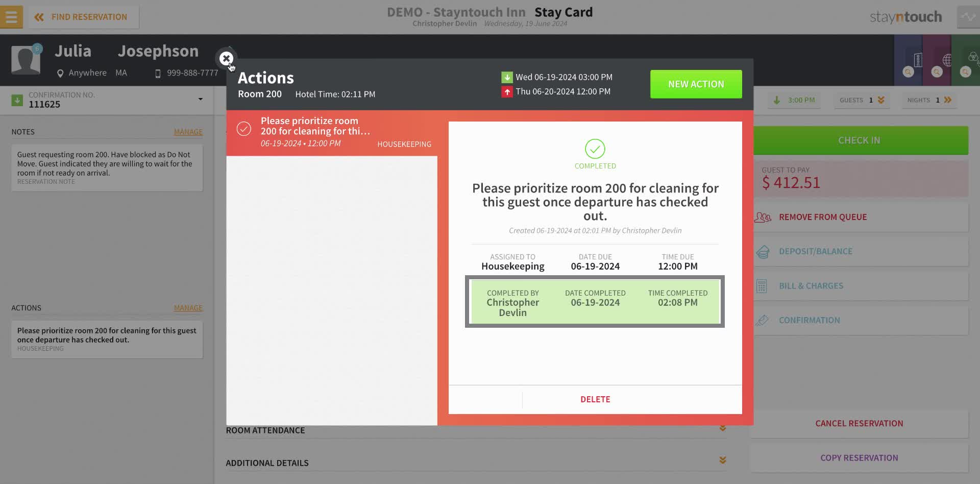
Task: Click the Remove From Queue people icon
Action: coord(763,217)
